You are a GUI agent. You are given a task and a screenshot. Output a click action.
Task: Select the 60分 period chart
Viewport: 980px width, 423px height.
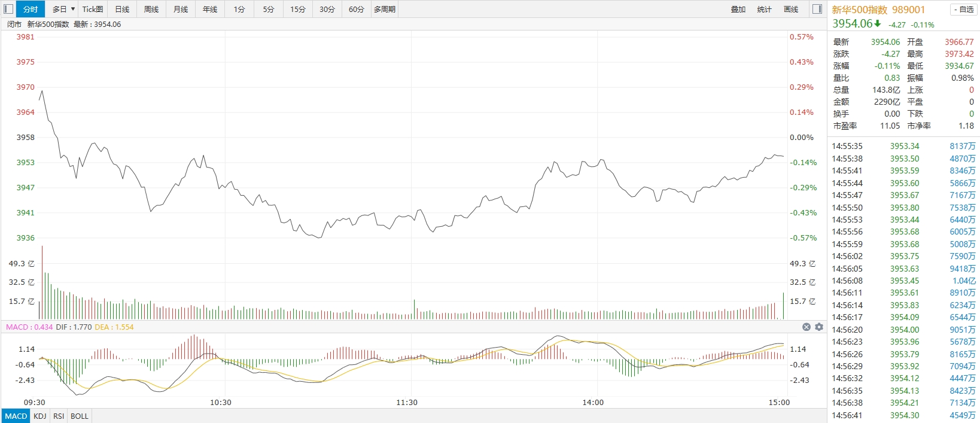pos(357,9)
